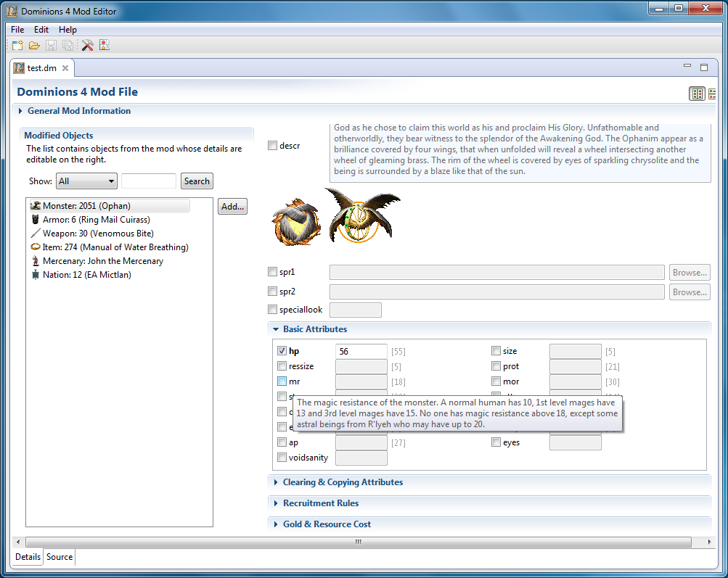Click the weapon icon beside Venomous Bite
Viewport: 728px width, 578px height.
click(x=36, y=234)
